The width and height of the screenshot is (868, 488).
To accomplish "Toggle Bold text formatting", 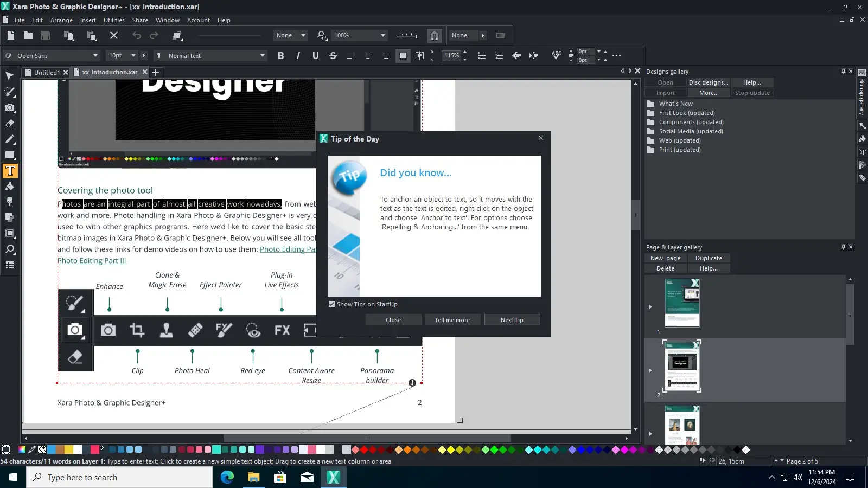I will pyautogui.click(x=281, y=56).
